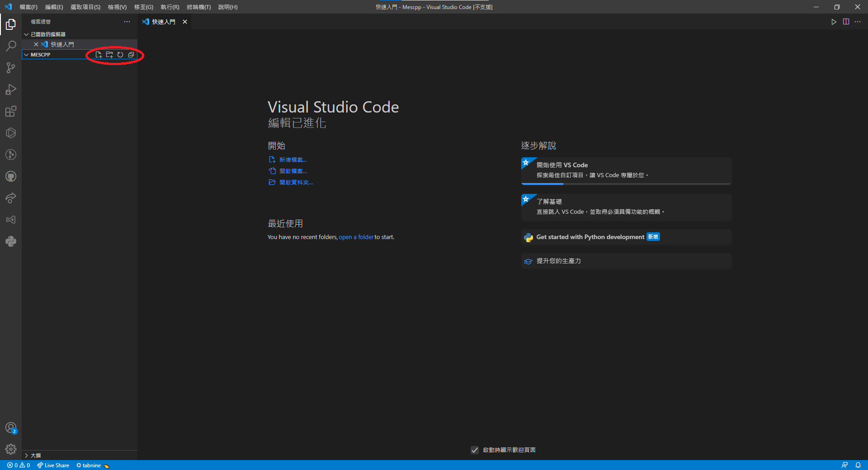
Task: Click the feedback icon in status bar
Action: click(x=844, y=465)
